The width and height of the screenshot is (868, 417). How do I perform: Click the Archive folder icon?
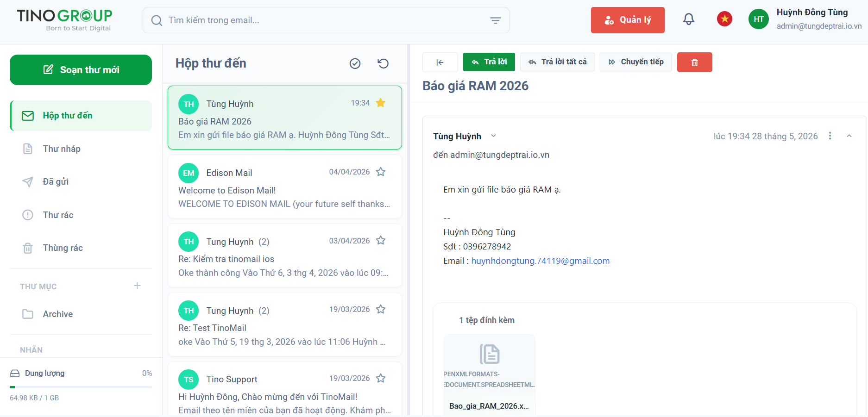point(28,314)
